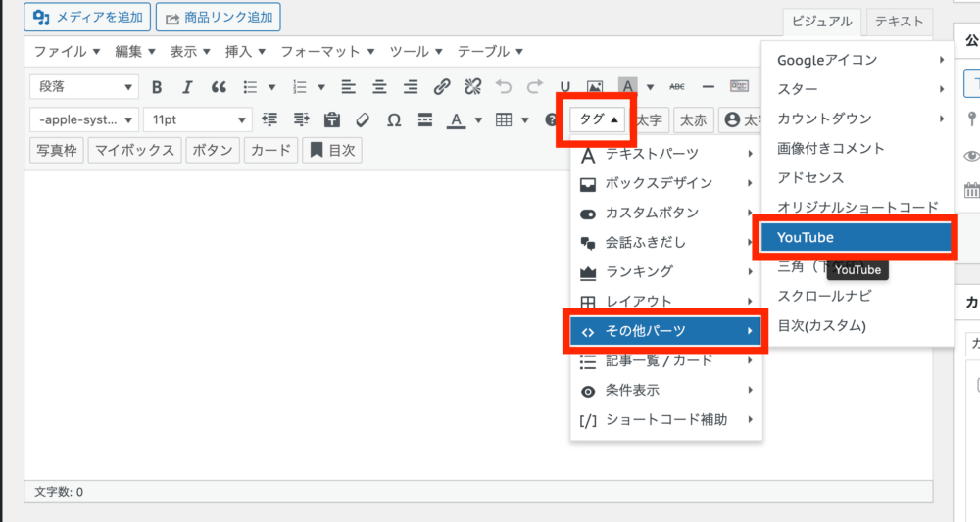Image resolution: width=980 pixels, height=522 pixels.
Task: Click the 写真枠 button
Action: [x=57, y=150]
